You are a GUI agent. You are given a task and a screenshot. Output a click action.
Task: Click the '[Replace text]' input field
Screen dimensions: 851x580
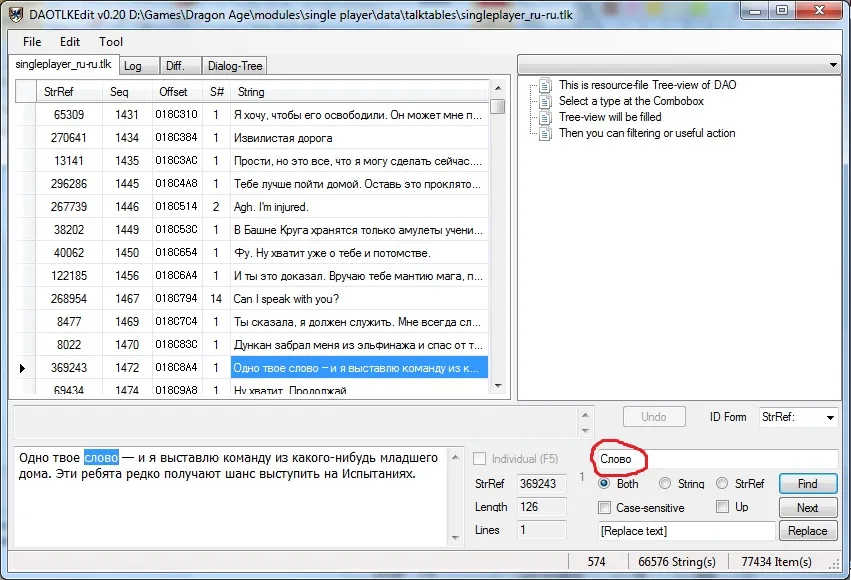coord(686,531)
